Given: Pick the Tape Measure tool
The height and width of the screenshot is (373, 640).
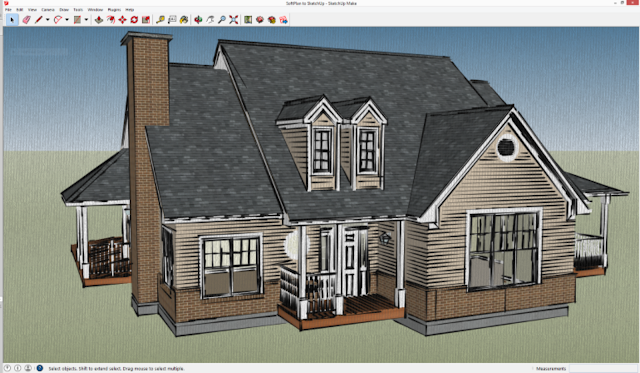Looking at the screenshot, I should pyautogui.click(x=160, y=20).
